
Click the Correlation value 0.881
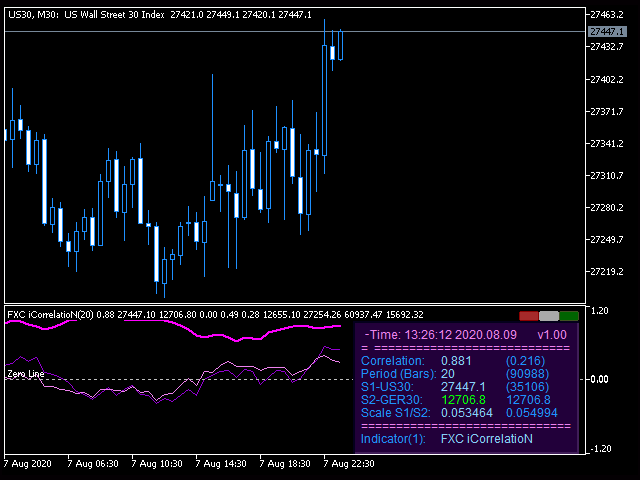point(457,360)
